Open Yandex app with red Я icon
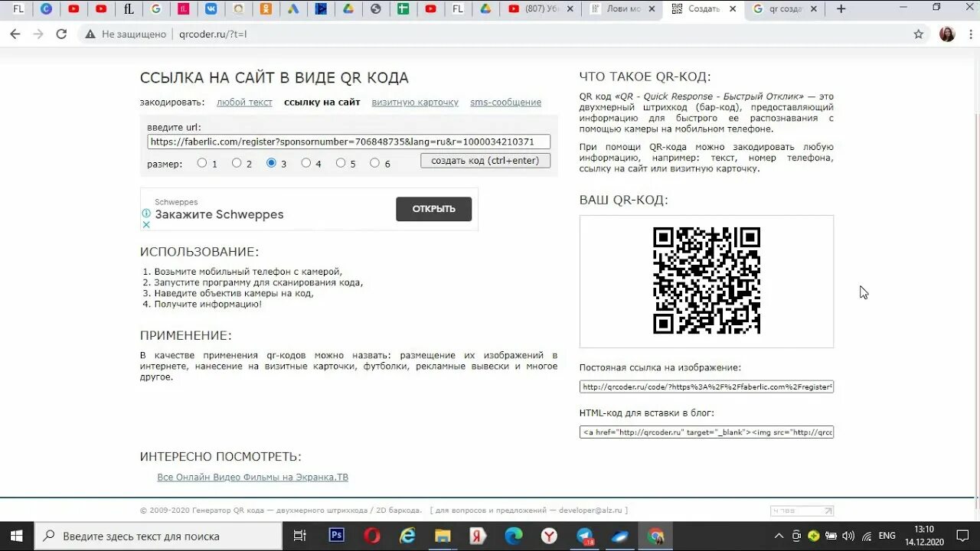 point(479,536)
